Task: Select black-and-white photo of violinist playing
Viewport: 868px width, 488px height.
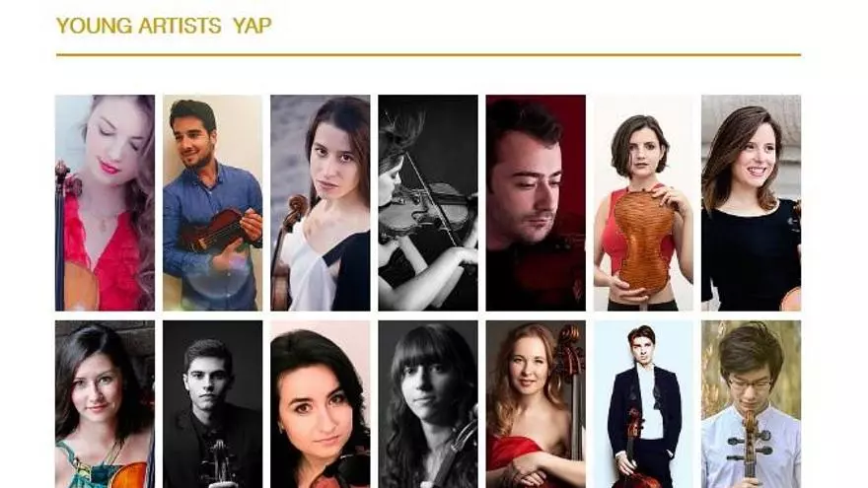Action: coord(428,202)
